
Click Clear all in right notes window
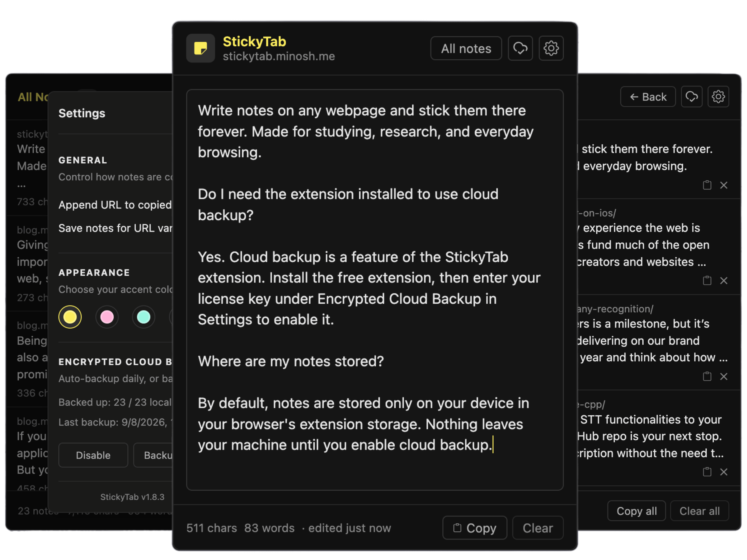(699, 511)
